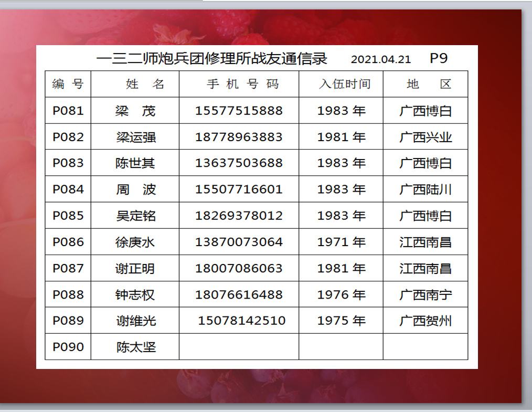The image size is (532, 412).
Task: Click the date 2021.04.21
Action: click(x=381, y=59)
